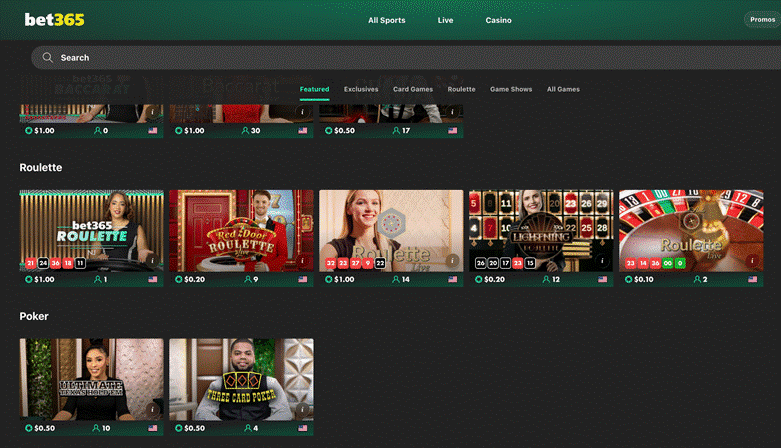781x448 pixels.
Task: Open info icon on Red Door Roulette card
Action: tap(302, 260)
